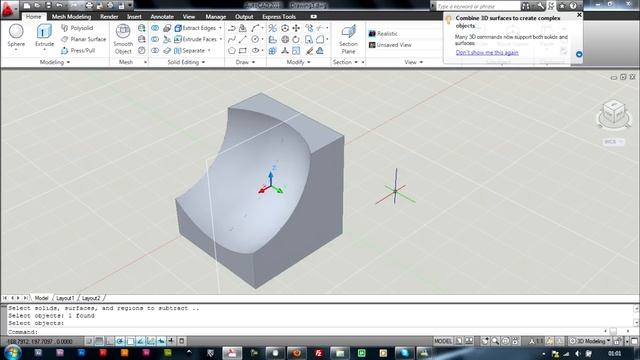Switch to the Render ribbon tab
Image resolution: width=640 pixels, height=360 pixels.
click(109, 17)
